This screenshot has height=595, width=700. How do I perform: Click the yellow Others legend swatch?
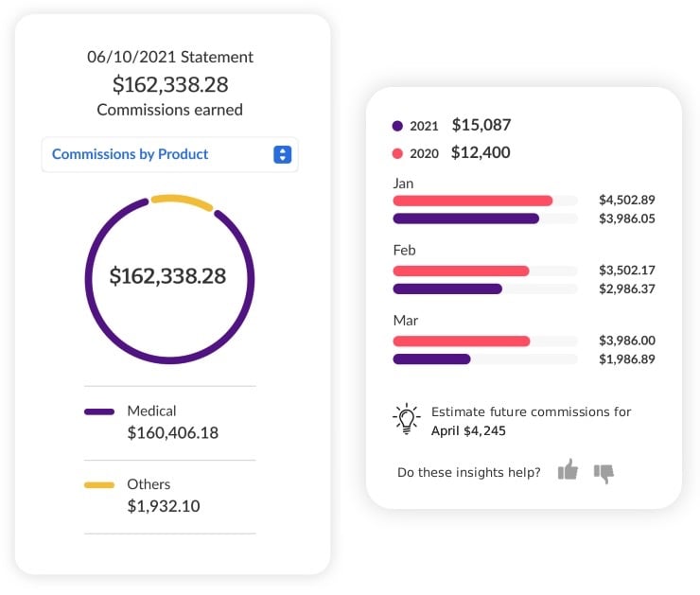[x=99, y=485]
